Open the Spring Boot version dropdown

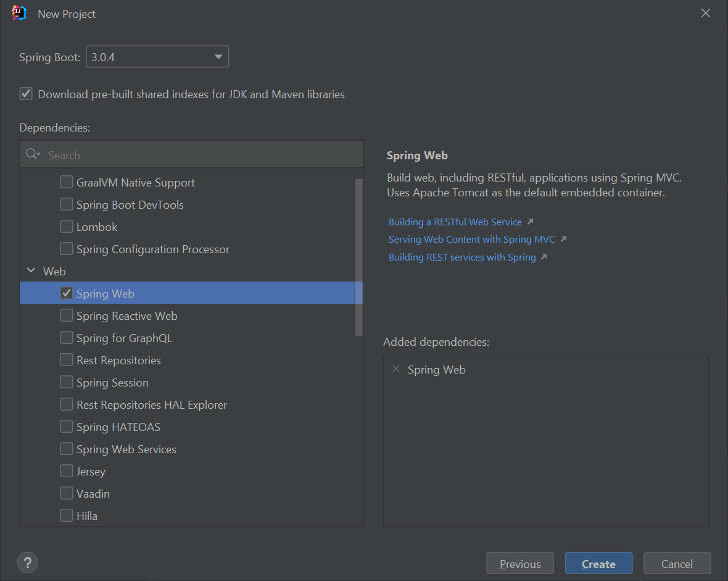click(x=157, y=57)
